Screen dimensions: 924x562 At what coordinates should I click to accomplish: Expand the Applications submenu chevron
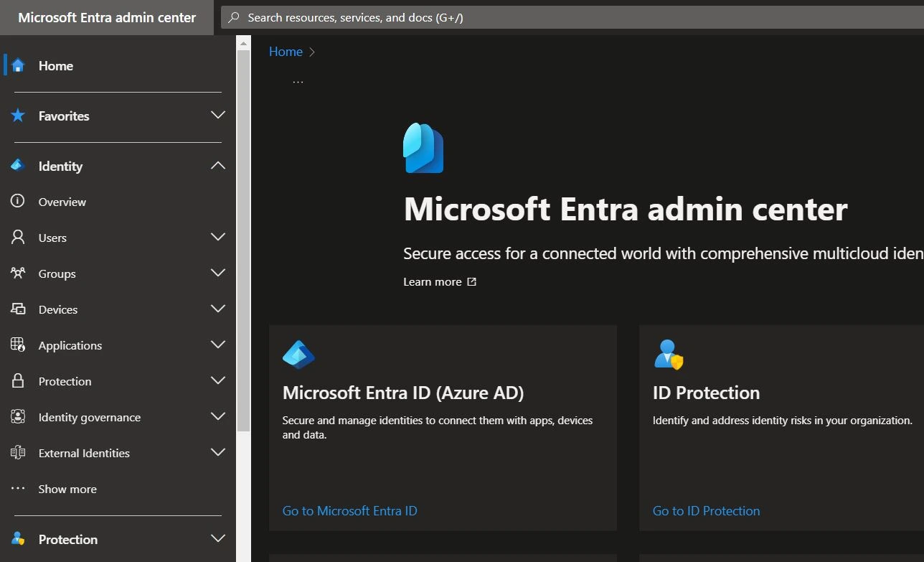pos(218,345)
